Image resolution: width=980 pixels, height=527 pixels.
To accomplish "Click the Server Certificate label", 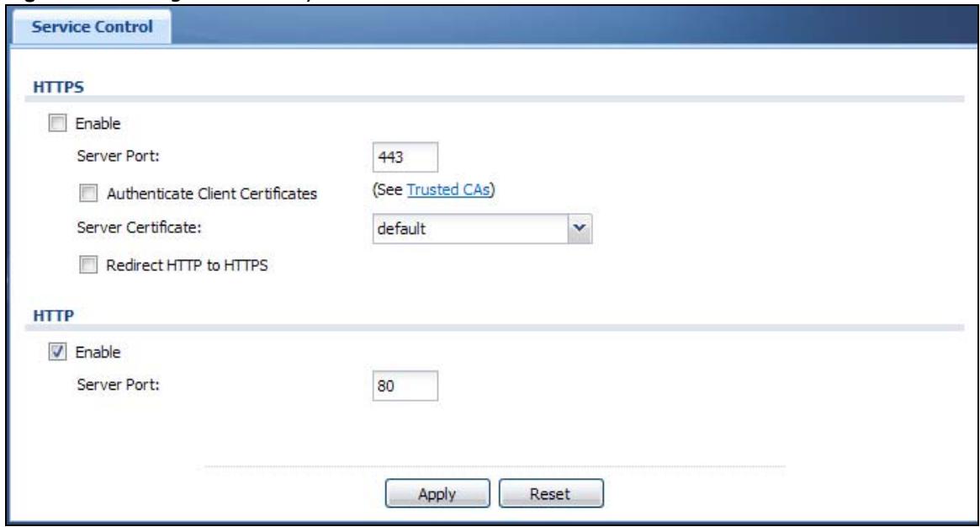I will pos(139,227).
